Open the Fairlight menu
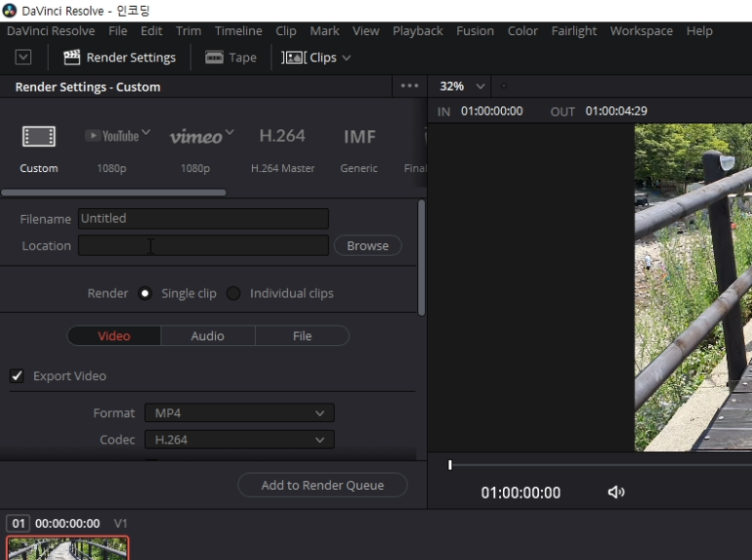This screenshot has height=560, width=752. 574,31
